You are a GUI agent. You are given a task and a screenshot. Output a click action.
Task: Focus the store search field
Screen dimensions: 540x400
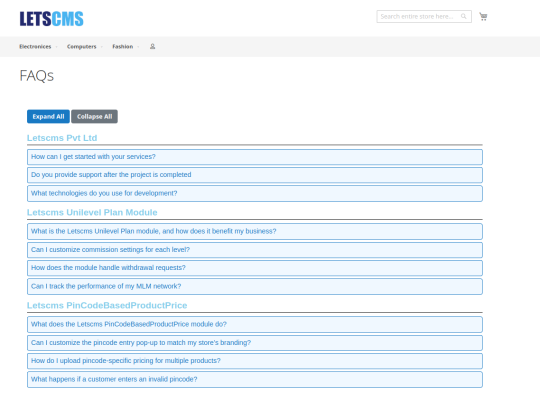coord(424,17)
